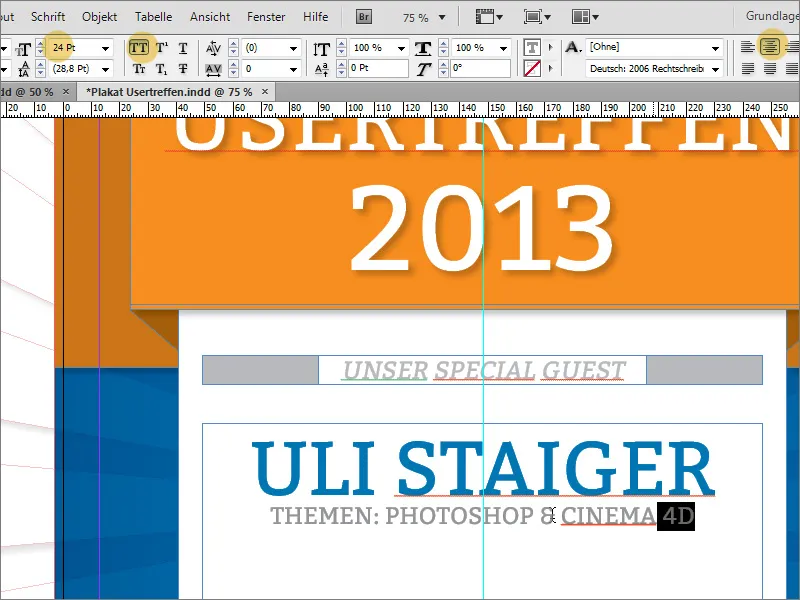800x600 pixels.
Task: Open the Tabelle menu
Action: (154, 17)
